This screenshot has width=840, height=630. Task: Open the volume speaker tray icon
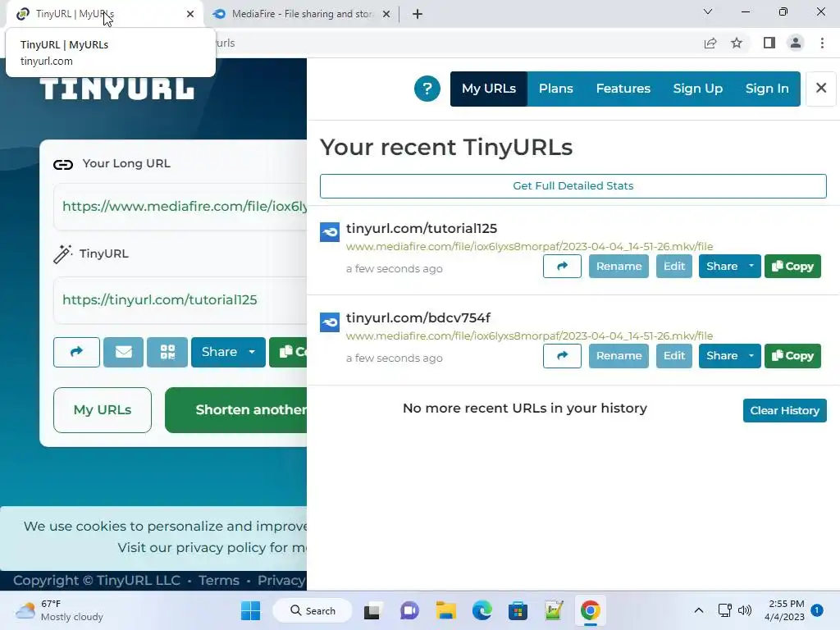coord(745,610)
